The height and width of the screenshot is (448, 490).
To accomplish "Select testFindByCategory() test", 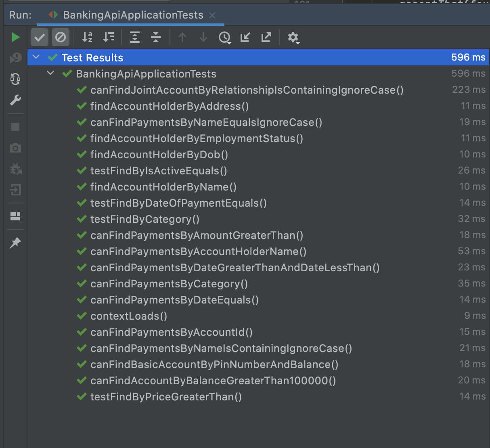I will click(x=145, y=219).
